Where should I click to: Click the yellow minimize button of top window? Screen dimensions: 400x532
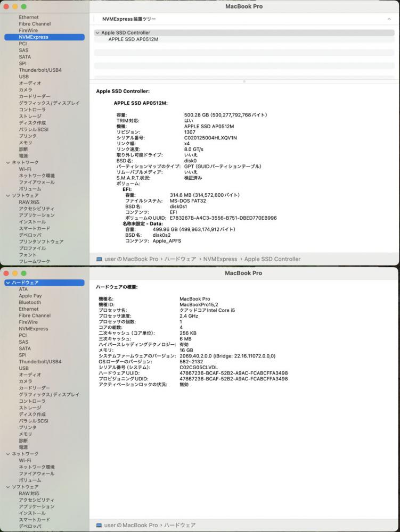point(15,6)
